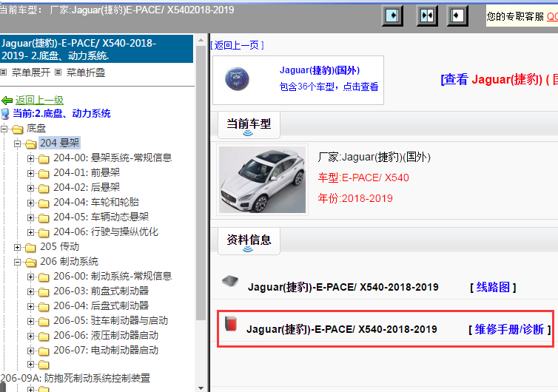
Task: Click Jaguar(捷豹)(国外) brand link
Action: pyautogui.click(x=320, y=70)
